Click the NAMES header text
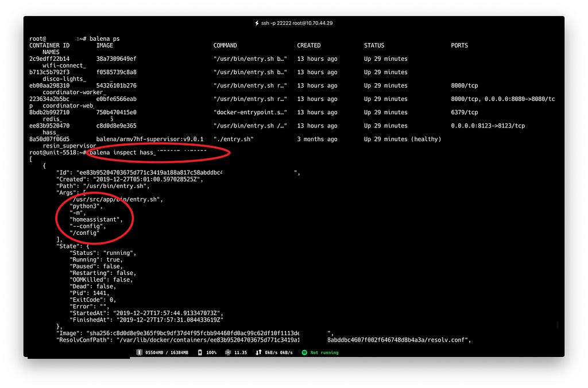Image resolution: width=588 pixels, height=388 pixels. (x=51, y=52)
